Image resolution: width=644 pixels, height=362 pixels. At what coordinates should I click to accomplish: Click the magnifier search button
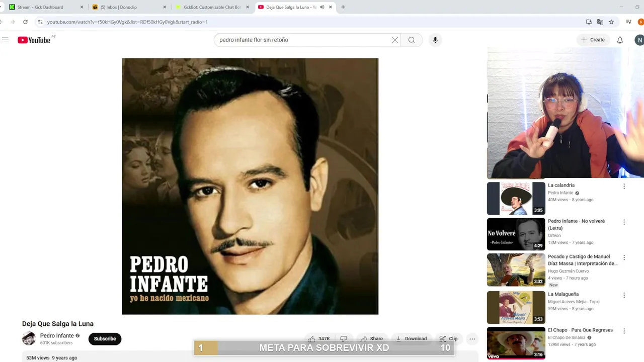412,40
